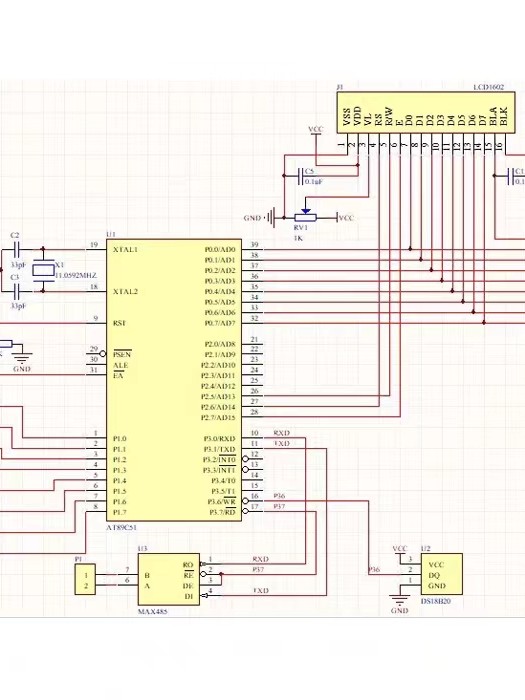Click the LCD1602 display component
Viewport: 525px width, 700px height.
(426, 112)
